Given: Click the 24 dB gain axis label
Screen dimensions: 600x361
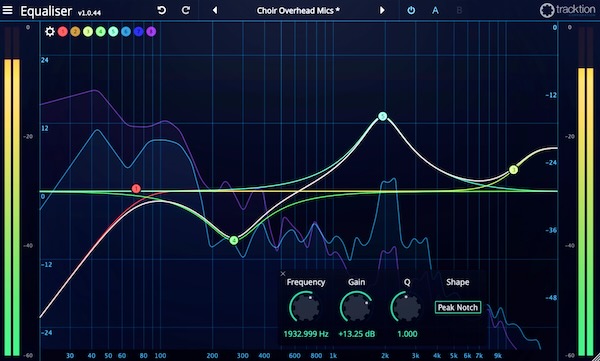Looking at the screenshot, I should pos(45,60).
